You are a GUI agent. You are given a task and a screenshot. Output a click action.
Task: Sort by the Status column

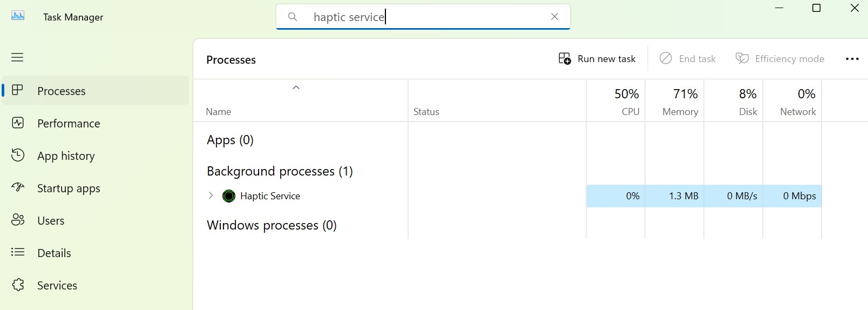(x=497, y=100)
